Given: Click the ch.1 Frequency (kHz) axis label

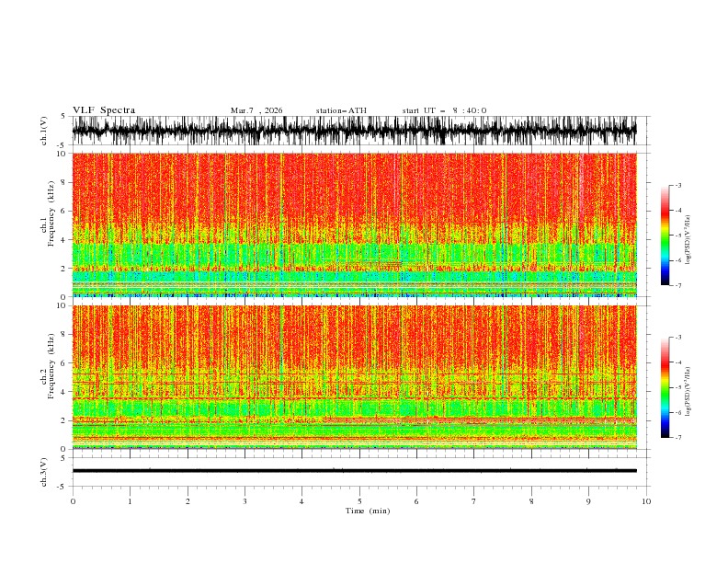Looking at the screenshot, I should click(50, 224).
